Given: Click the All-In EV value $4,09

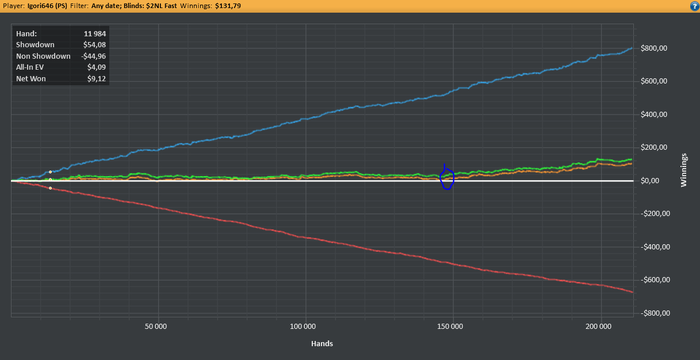Looking at the screenshot, I should 97,68.
